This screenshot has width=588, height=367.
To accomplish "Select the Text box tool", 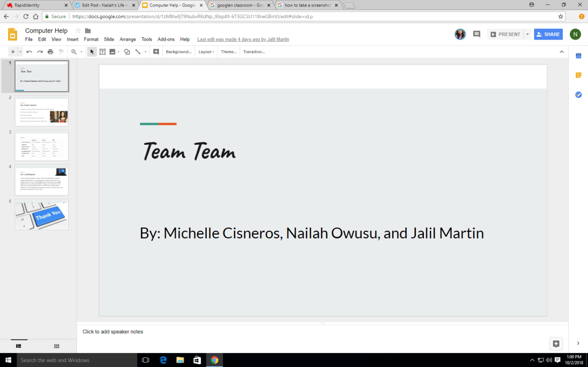I will [102, 52].
